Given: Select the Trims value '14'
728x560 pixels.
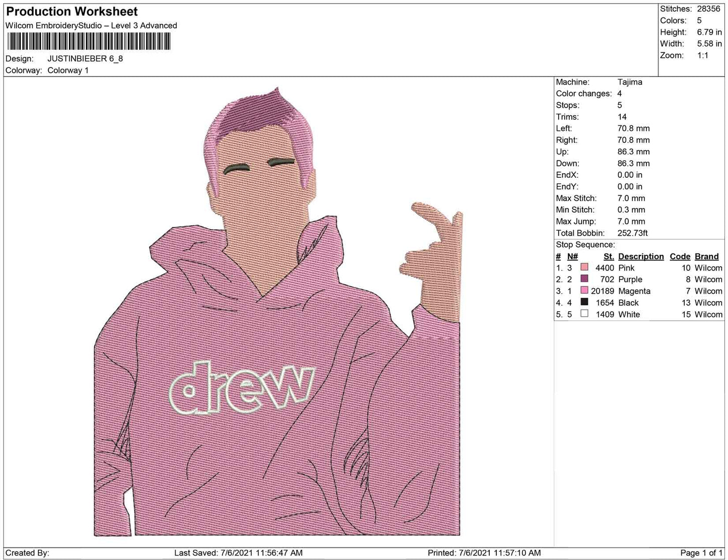Looking at the screenshot, I should tap(622, 117).
